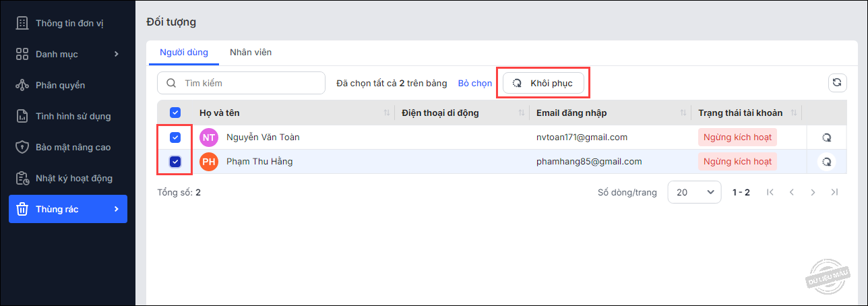Uncheck the select-all header checkbox
This screenshot has width=868, height=306.
(175, 113)
